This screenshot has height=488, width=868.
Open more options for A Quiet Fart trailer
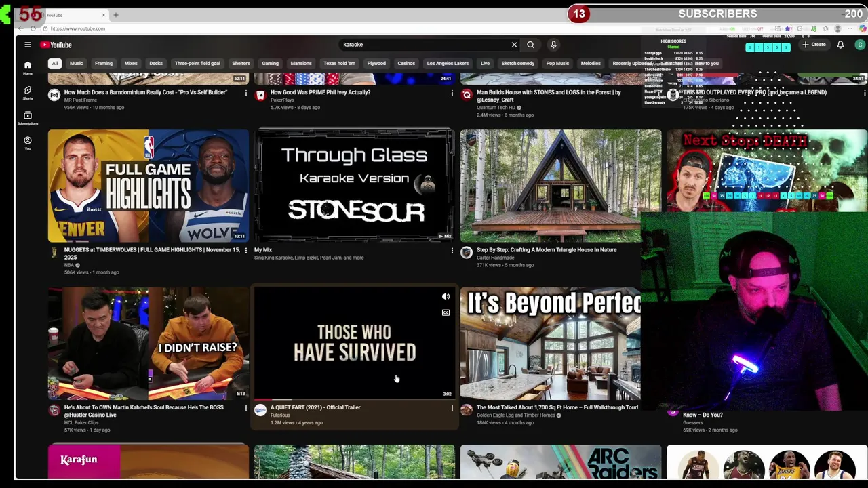(452, 408)
